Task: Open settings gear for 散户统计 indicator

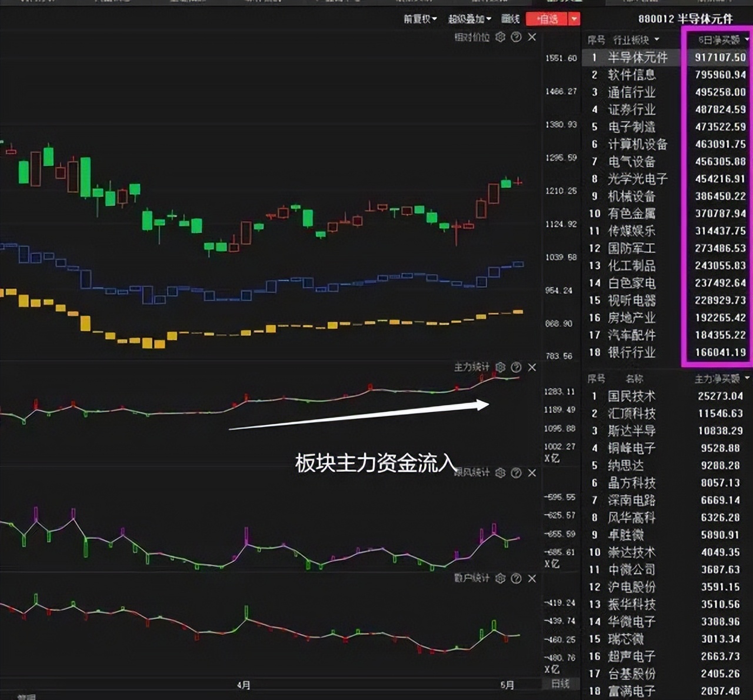Action: [500, 578]
